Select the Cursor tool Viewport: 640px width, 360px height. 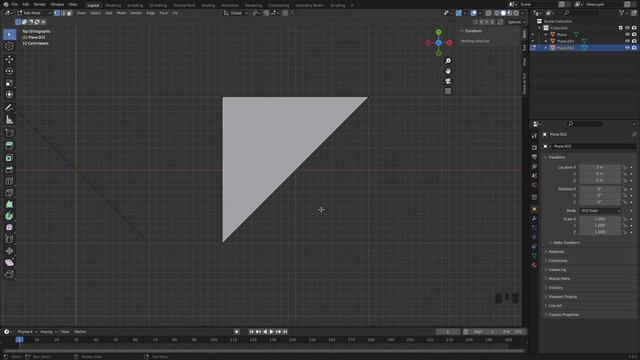(x=9, y=46)
